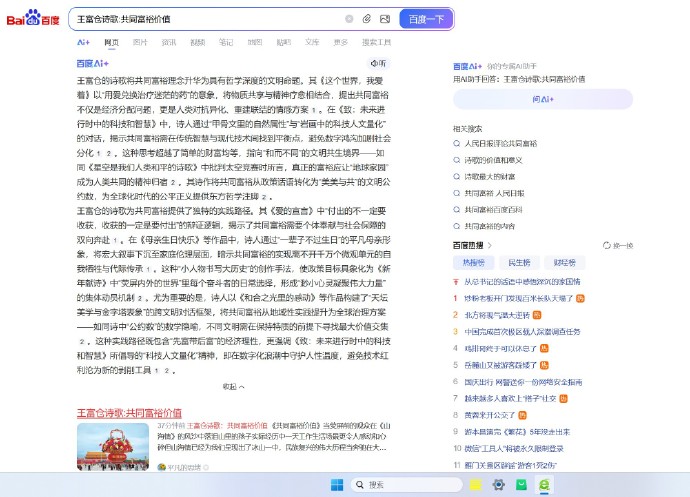Switch to the 图片 tab
Screen dimensions: 690x497
(140, 43)
